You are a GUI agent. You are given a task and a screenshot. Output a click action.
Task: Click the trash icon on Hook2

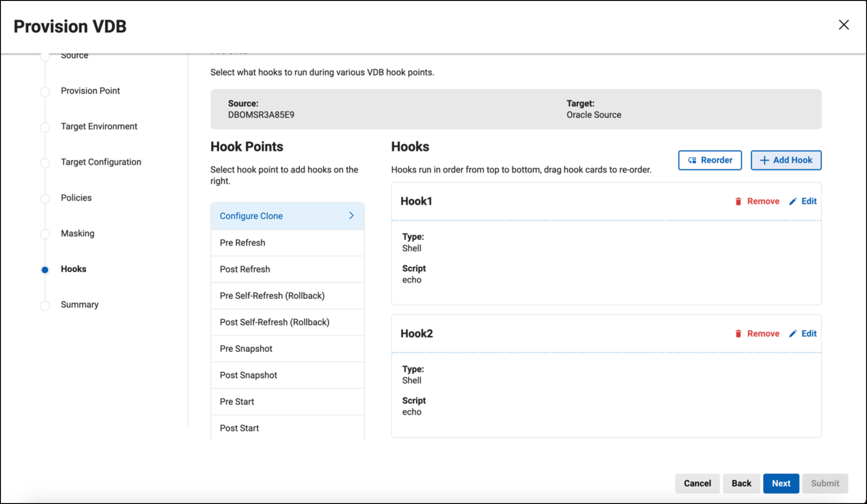click(x=738, y=333)
